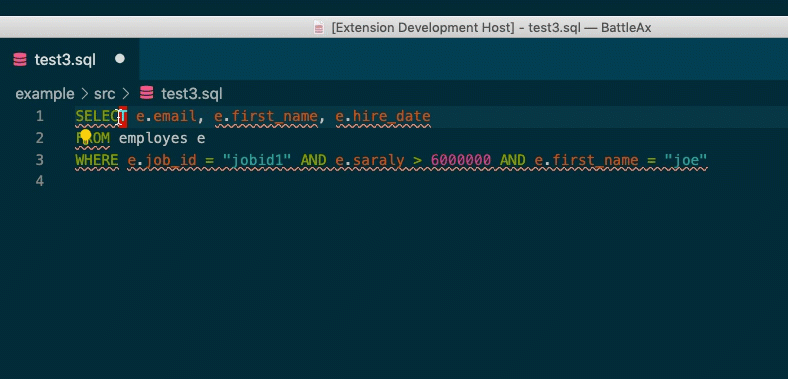Open the test3.sql breadcrumb segment
This screenshot has width=788, height=379.
191,93
